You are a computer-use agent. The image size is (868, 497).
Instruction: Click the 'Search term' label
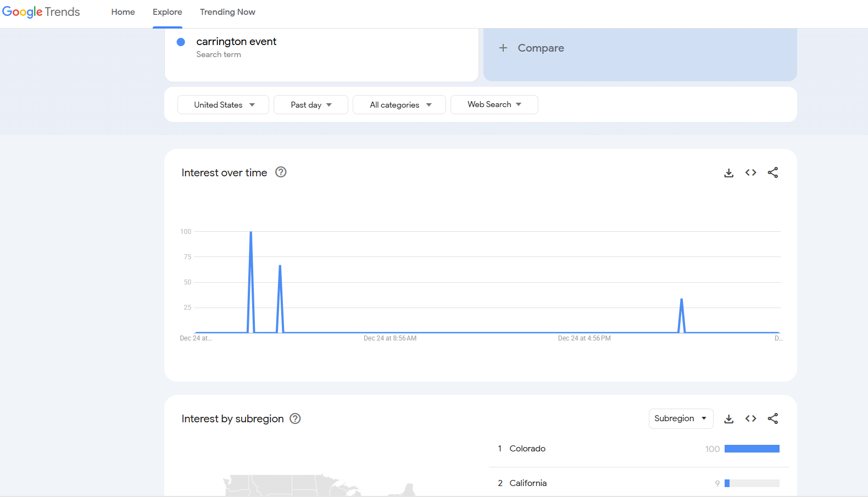(x=219, y=54)
